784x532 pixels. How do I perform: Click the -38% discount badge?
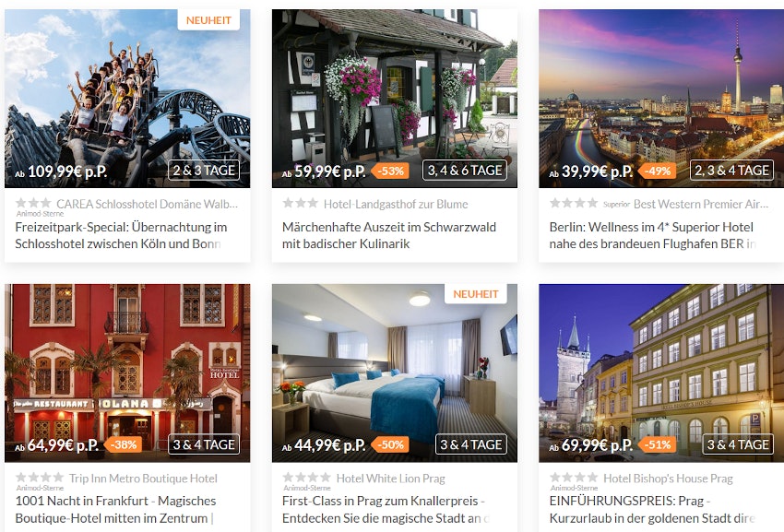pos(124,444)
